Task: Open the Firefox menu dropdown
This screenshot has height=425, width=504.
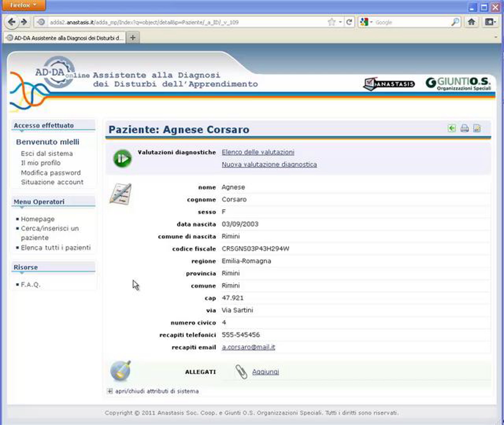Action: (x=23, y=5)
